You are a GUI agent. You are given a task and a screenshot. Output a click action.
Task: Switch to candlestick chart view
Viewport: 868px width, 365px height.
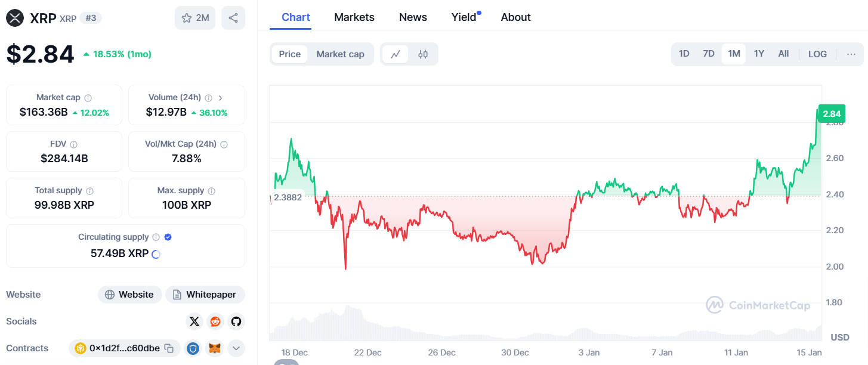coord(422,53)
